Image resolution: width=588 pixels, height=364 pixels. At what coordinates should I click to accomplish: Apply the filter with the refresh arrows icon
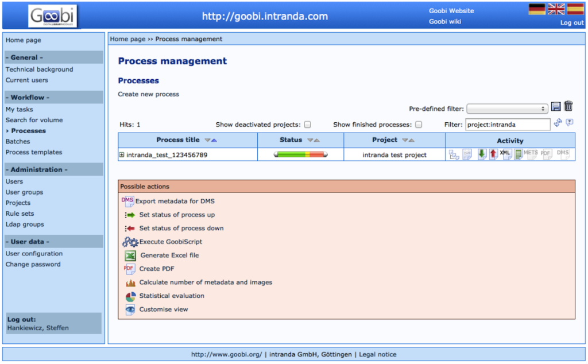pyautogui.click(x=558, y=123)
